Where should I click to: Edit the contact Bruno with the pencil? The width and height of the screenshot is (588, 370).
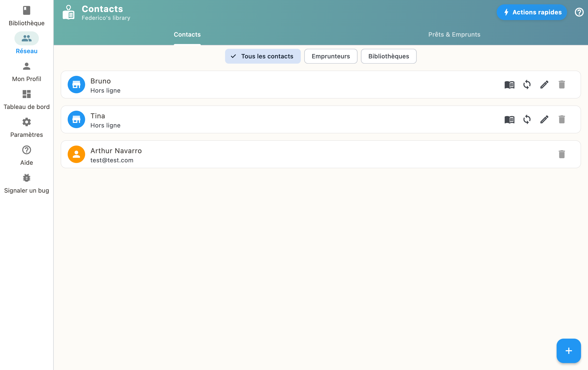pyautogui.click(x=544, y=85)
